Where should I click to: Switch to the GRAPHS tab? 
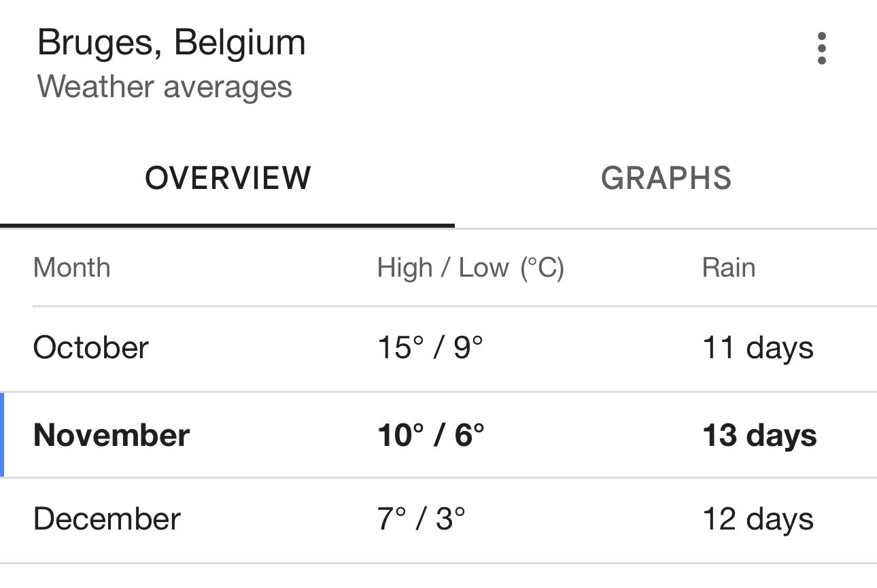[x=666, y=178]
